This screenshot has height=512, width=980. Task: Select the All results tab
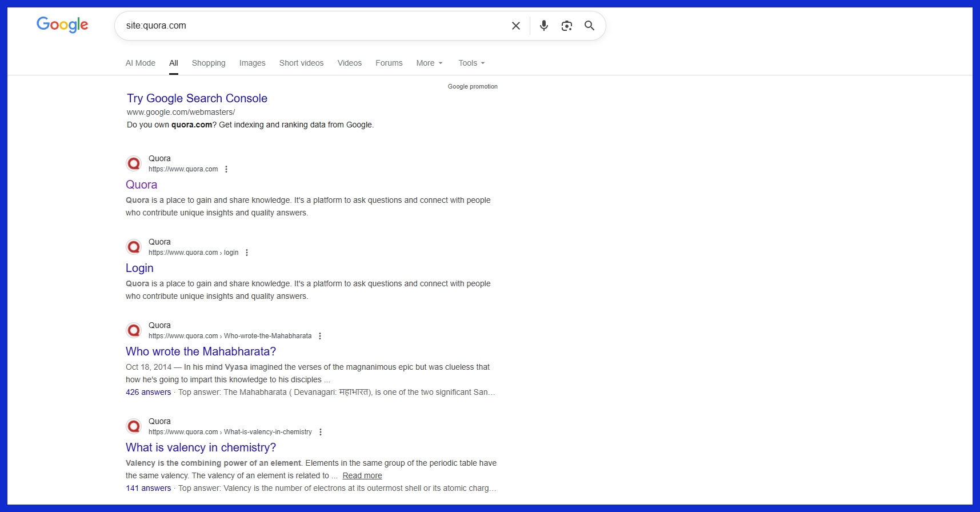(x=174, y=63)
